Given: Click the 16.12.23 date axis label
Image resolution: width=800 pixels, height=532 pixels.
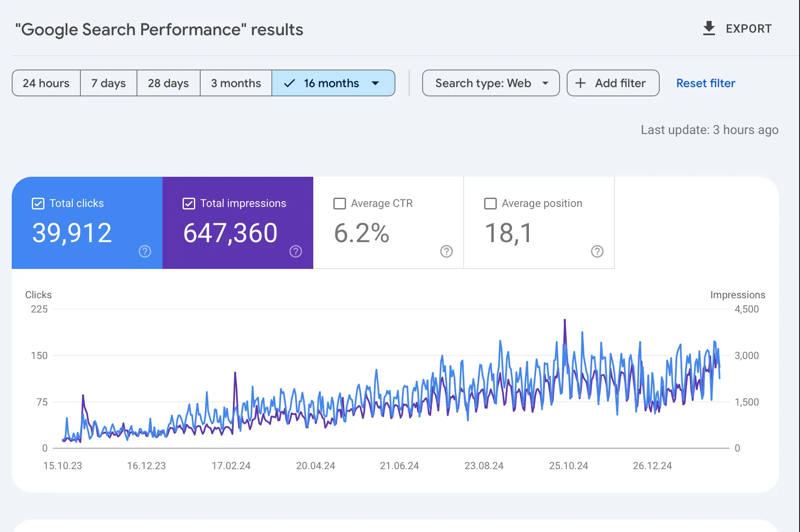Looking at the screenshot, I should (x=147, y=466).
